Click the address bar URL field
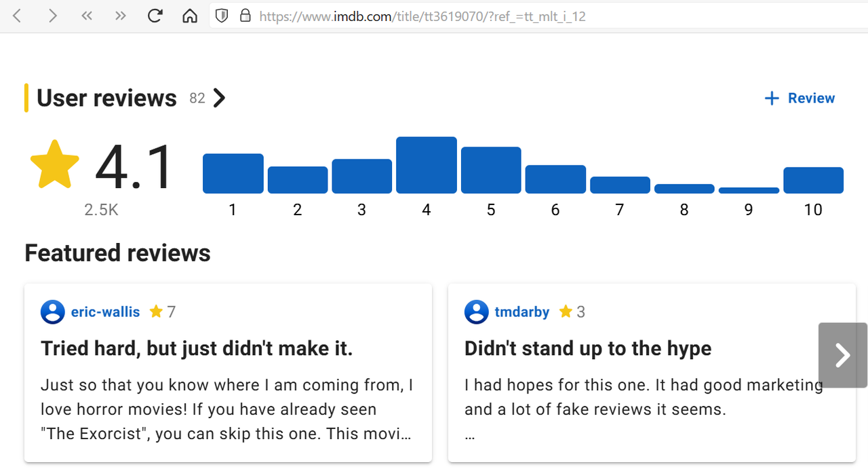 (475, 16)
